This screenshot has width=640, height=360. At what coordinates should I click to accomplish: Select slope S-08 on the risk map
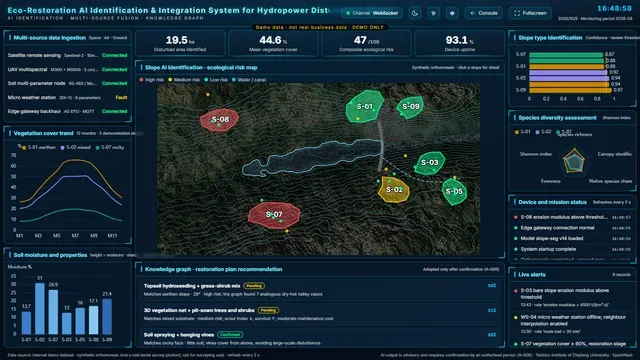coord(220,120)
